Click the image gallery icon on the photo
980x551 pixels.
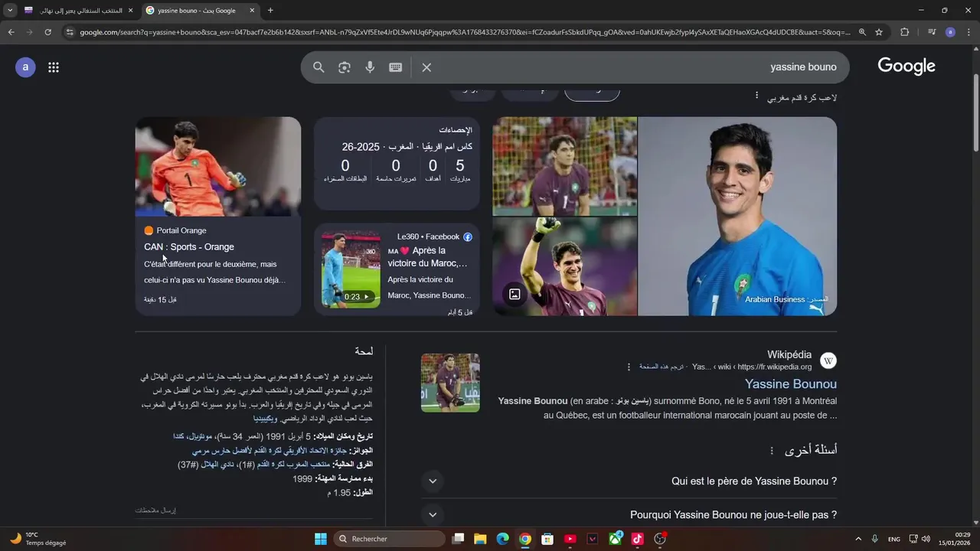pyautogui.click(x=514, y=294)
